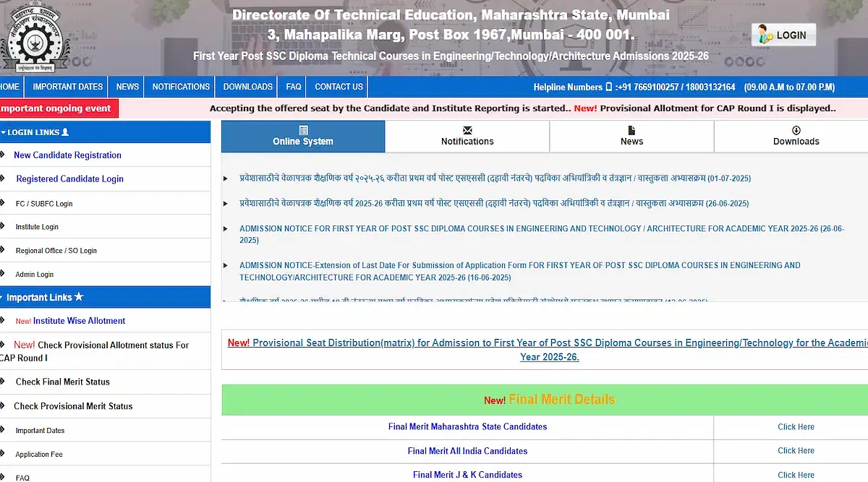Open Check Provisional Merit Status link

point(73,406)
